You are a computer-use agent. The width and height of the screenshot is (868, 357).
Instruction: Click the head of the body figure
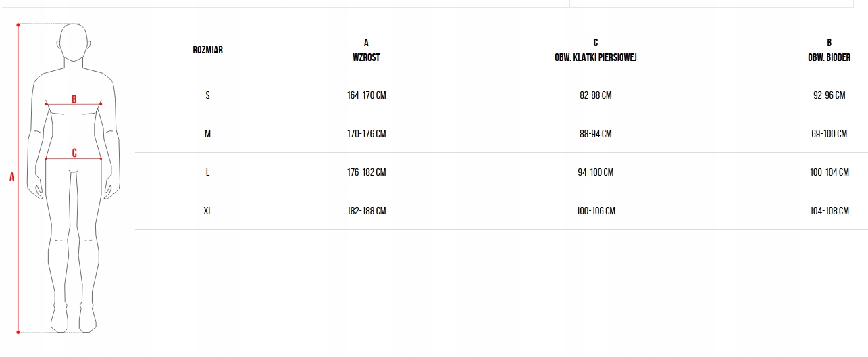click(74, 42)
